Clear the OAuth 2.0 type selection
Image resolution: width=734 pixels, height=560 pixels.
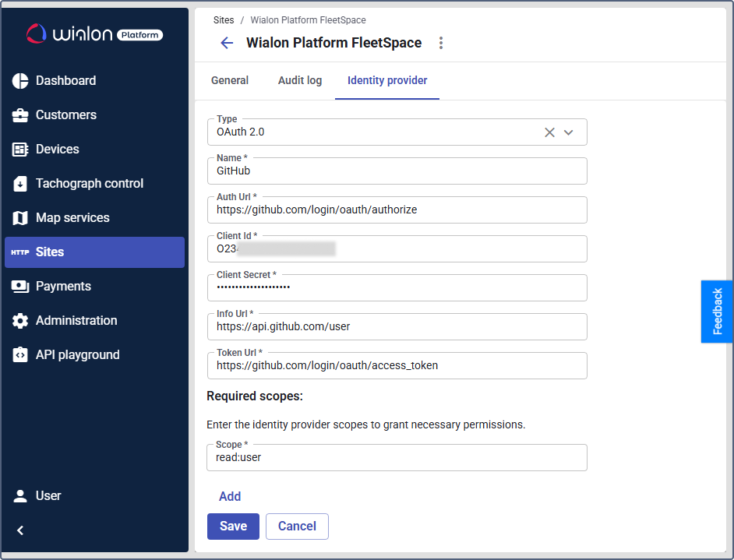pyautogui.click(x=549, y=132)
